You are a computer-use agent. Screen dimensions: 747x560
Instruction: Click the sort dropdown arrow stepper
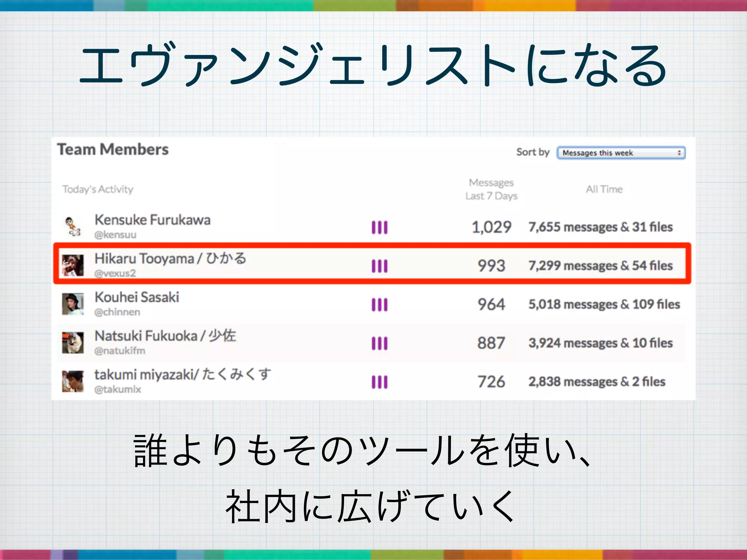[x=679, y=153]
